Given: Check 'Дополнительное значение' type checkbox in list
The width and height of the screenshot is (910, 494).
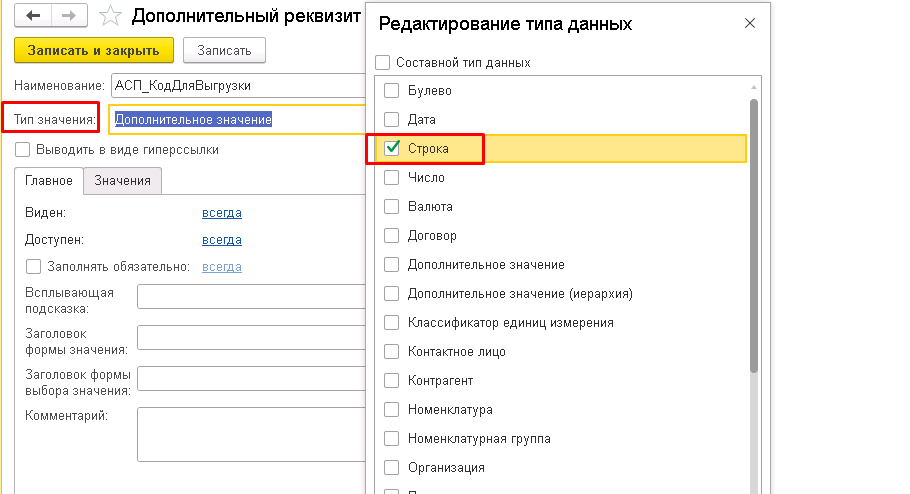Looking at the screenshot, I should click(x=392, y=265).
